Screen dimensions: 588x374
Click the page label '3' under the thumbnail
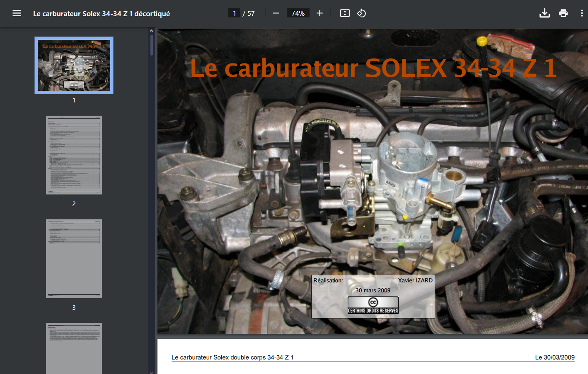(74, 307)
